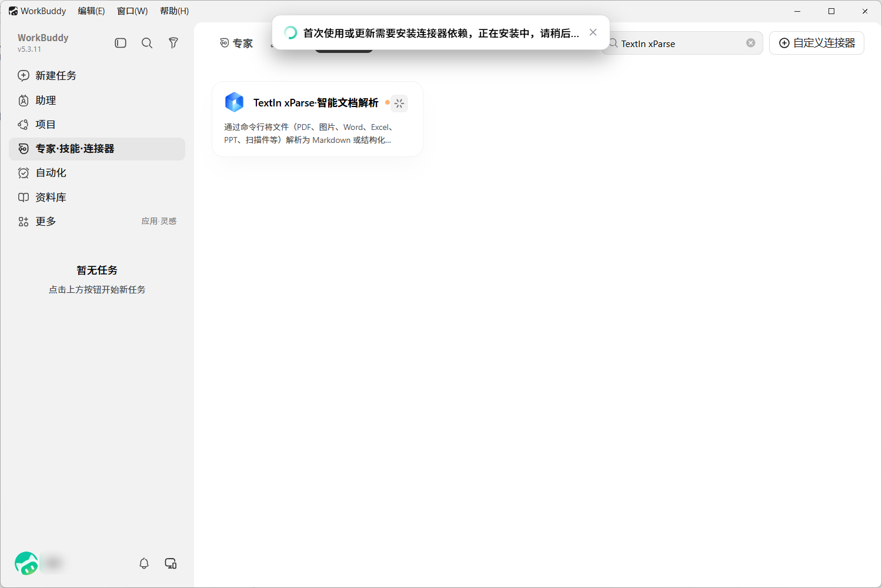Minimize the WorkBuddy window
Image resolution: width=882 pixels, height=588 pixels.
[x=797, y=11]
